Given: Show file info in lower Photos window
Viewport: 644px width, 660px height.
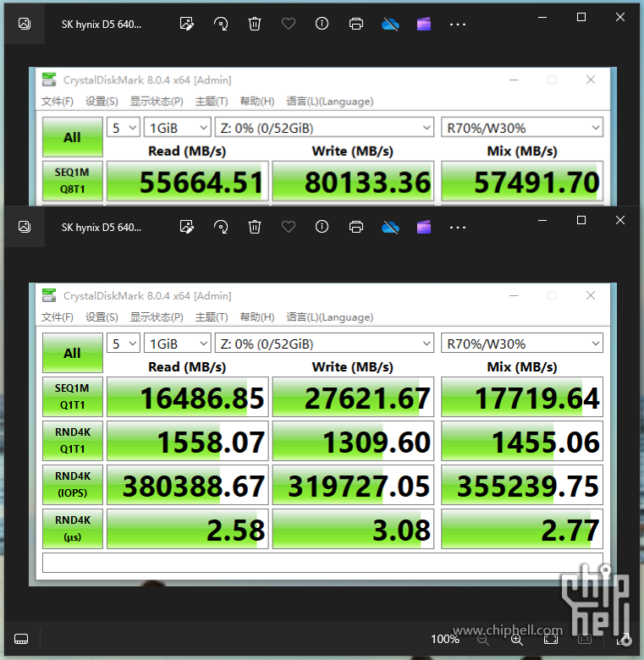Looking at the screenshot, I should pyautogui.click(x=322, y=227).
